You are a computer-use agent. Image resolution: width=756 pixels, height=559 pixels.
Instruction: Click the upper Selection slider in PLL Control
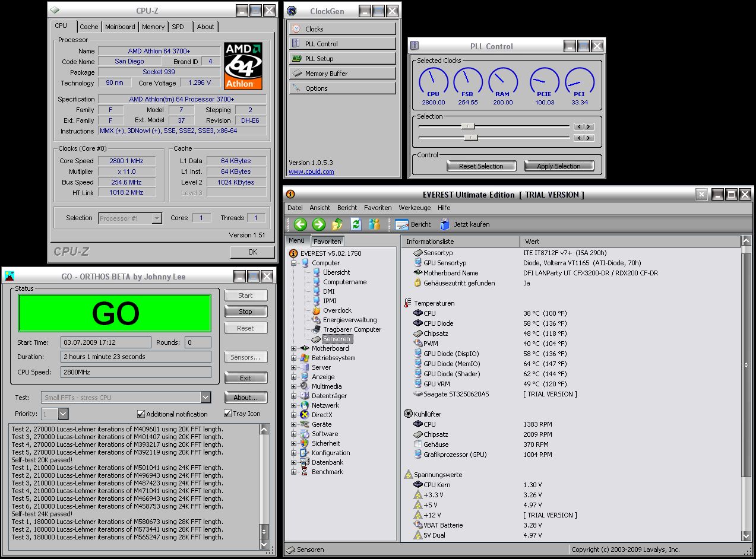pos(468,126)
